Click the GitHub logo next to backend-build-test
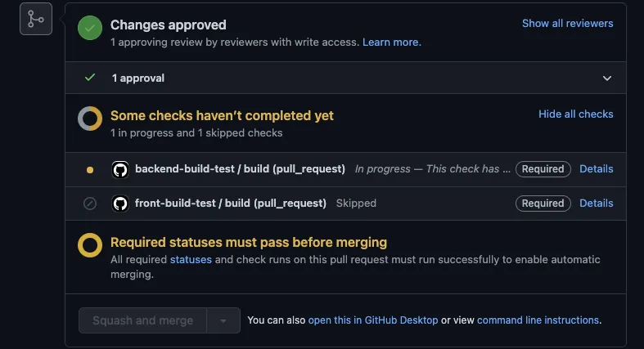Viewport: 644px width, 349px height. pos(120,169)
